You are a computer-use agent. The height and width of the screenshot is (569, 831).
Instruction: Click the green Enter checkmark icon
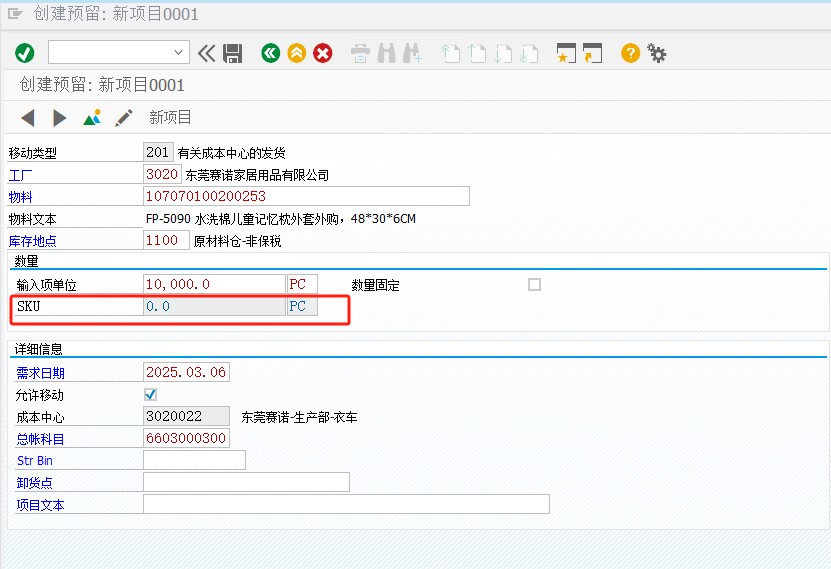tap(25, 53)
